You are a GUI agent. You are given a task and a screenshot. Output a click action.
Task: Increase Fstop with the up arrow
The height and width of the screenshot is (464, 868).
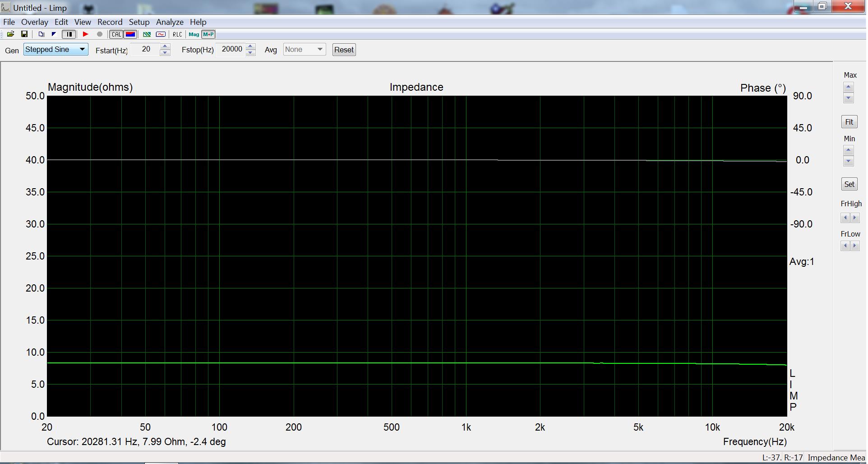tap(251, 46)
